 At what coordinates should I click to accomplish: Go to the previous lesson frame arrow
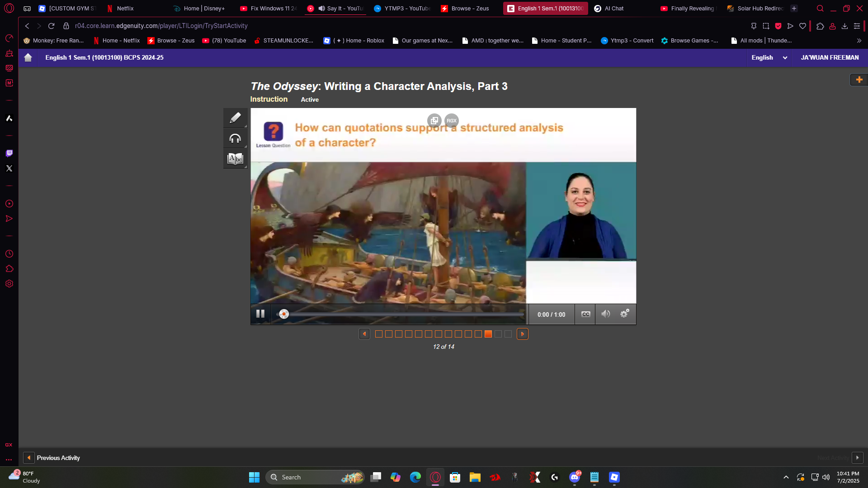point(364,334)
